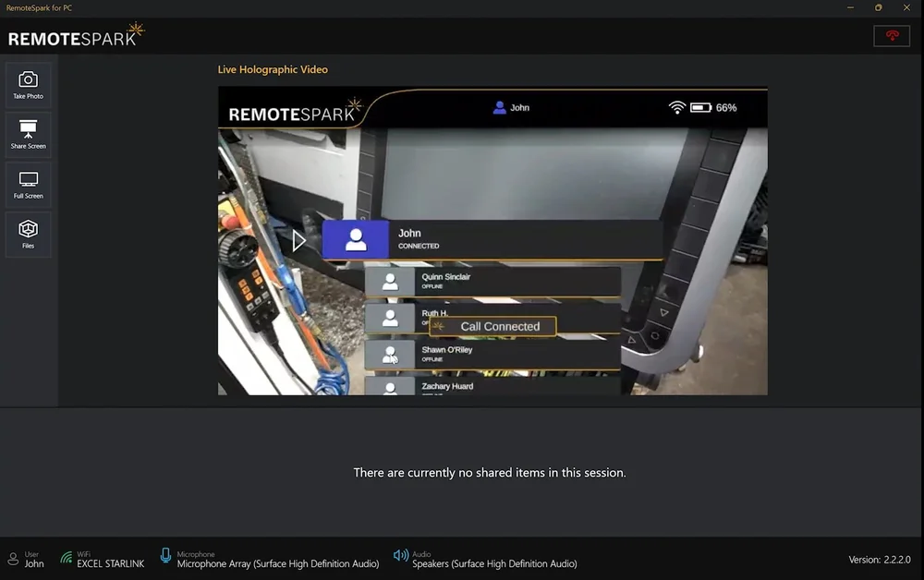Close the RemoteSpark window
The height and width of the screenshot is (580, 924).
pos(907,7)
